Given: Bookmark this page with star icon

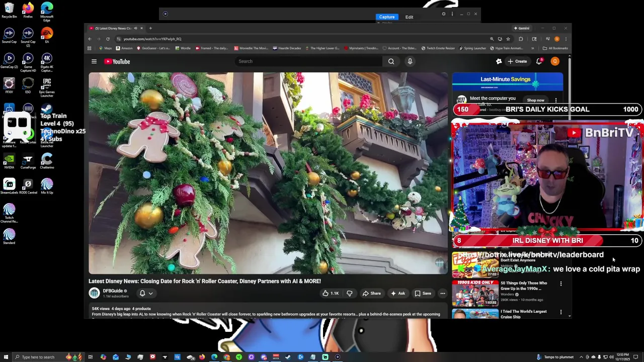Looking at the screenshot, I should 508,39.
